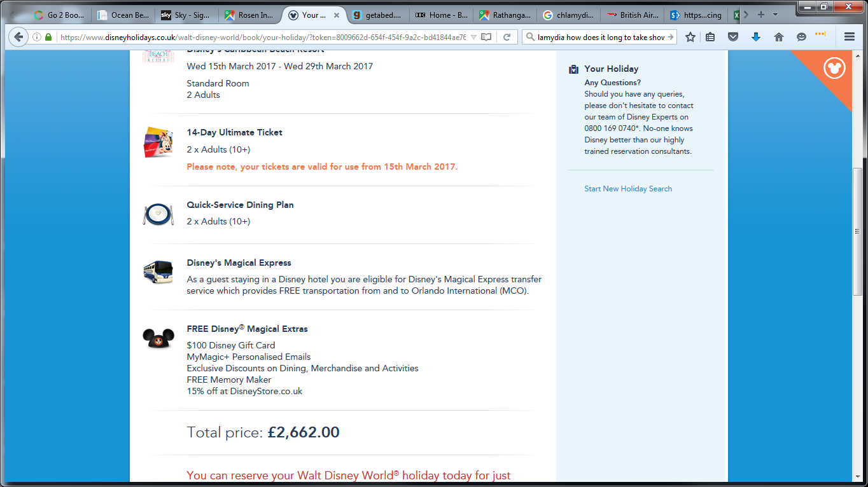This screenshot has height=487, width=868.
Task: Click the Quick-Service Dining Plan plate image
Action: [x=158, y=214]
